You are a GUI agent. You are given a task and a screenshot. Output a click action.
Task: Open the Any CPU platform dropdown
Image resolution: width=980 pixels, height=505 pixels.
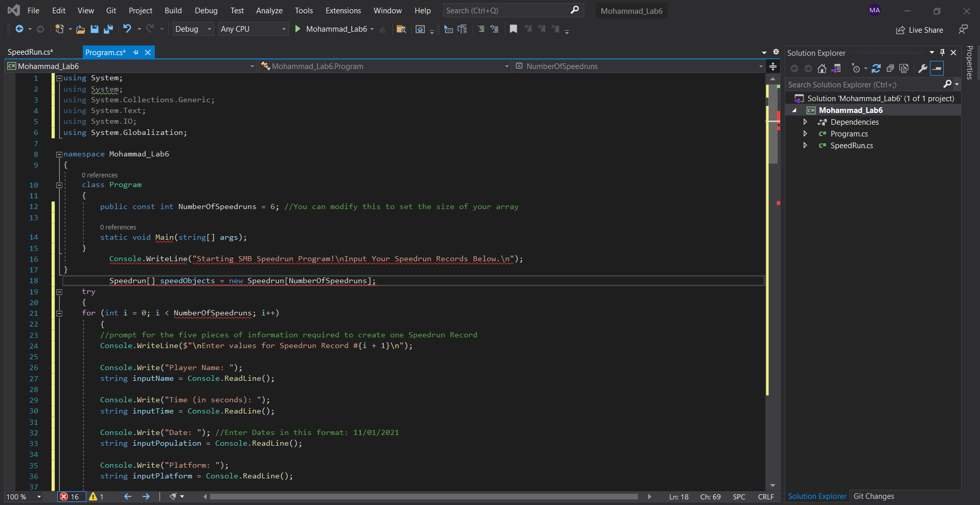[x=253, y=29]
